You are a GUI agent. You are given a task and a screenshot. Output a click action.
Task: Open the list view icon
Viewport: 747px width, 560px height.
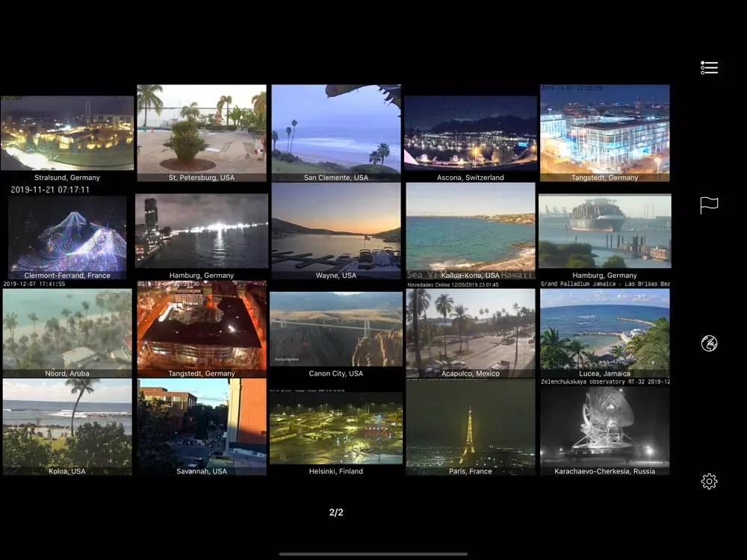pos(709,68)
